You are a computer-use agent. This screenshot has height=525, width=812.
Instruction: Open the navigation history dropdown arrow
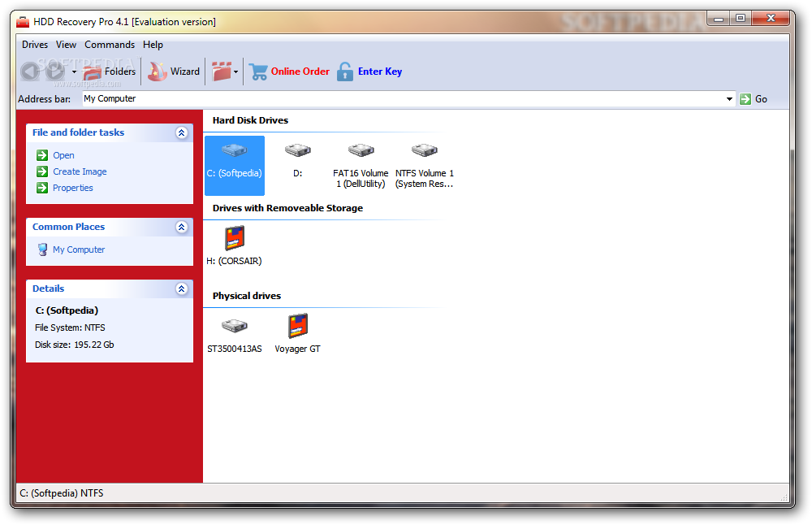tap(74, 72)
